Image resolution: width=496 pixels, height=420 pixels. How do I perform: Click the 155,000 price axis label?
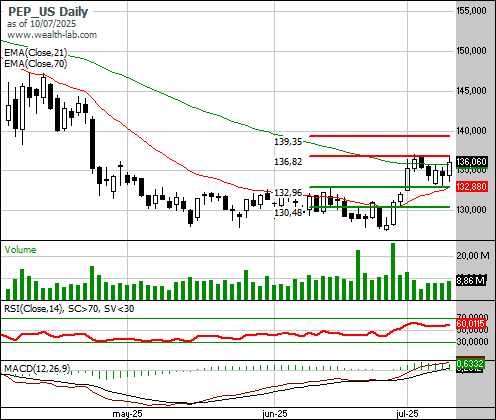(x=471, y=11)
